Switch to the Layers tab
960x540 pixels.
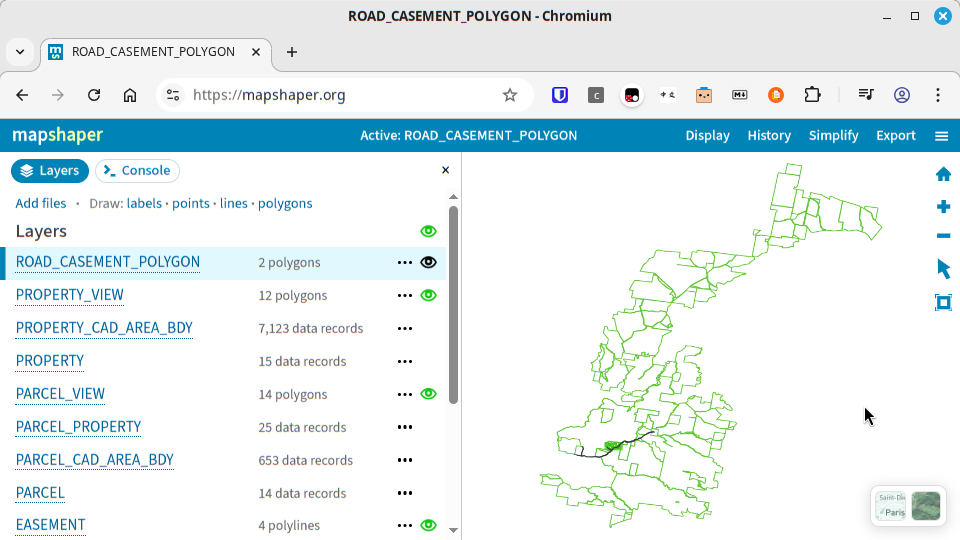pos(50,171)
